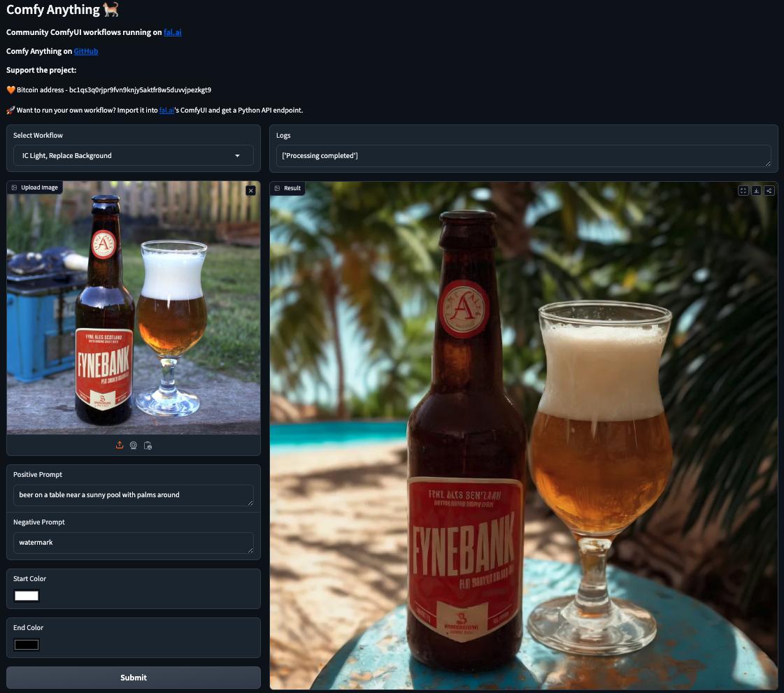784x693 pixels.
Task: Click the 'Select Workflow' label
Action: [38, 136]
